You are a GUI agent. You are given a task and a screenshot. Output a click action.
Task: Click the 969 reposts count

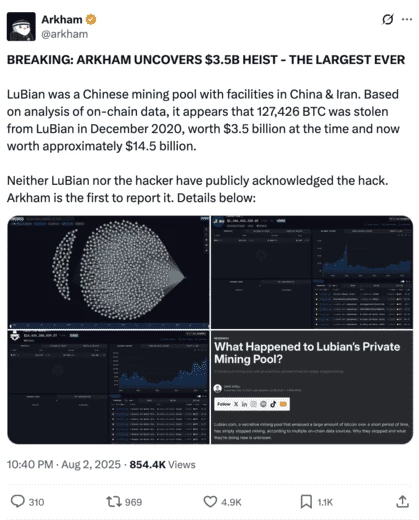pyautogui.click(x=133, y=502)
